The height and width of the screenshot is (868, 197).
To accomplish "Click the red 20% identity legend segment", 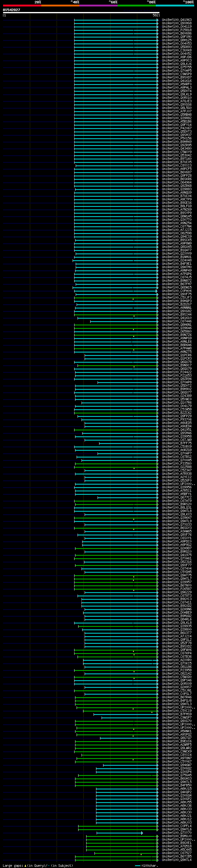I will 22,6.
